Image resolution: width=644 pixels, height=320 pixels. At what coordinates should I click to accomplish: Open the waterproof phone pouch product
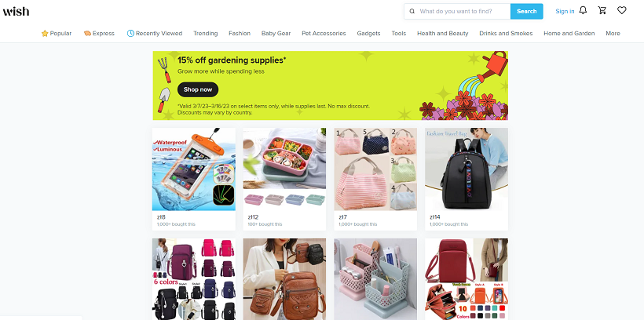194,179
